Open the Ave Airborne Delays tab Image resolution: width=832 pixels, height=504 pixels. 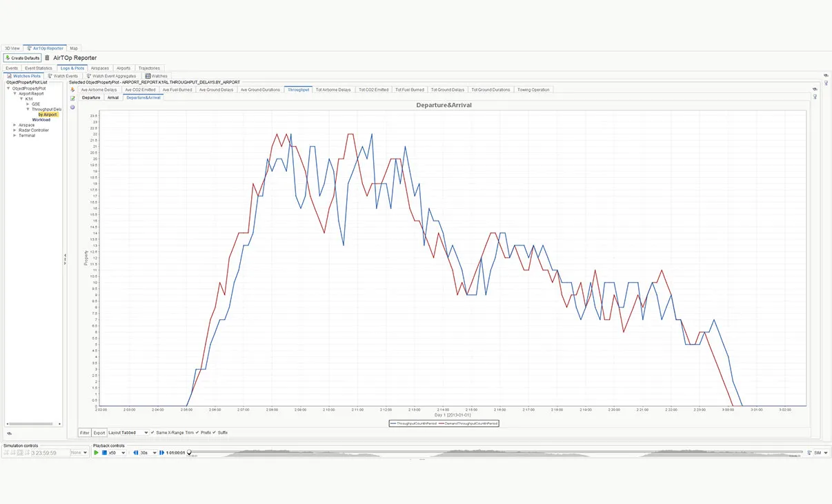pyautogui.click(x=99, y=90)
